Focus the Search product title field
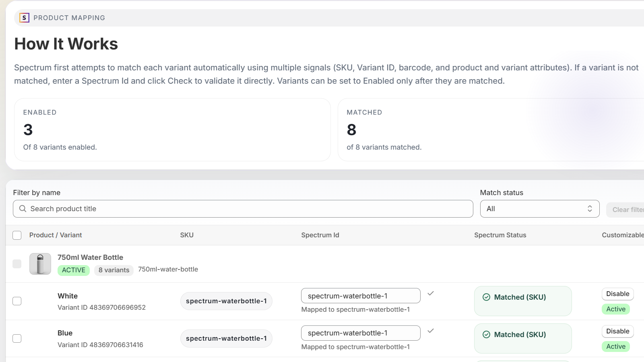This screenshot has height=362, width=644. pyautogui.click(x=243, y=209)
